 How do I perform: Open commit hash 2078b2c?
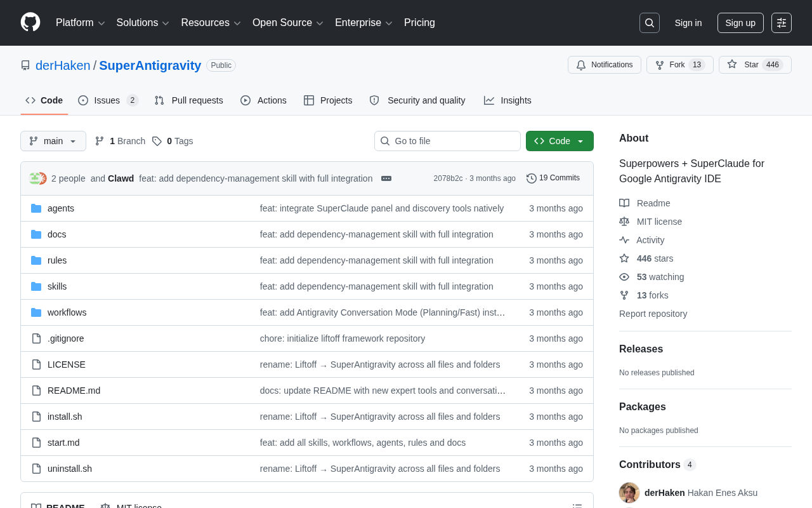[x=448, y=178]
